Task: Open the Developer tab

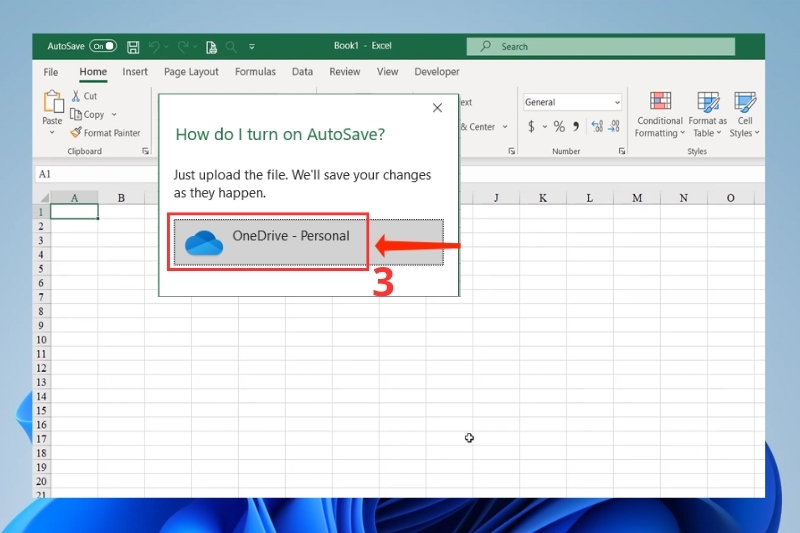Action: (x=437, y=72)
